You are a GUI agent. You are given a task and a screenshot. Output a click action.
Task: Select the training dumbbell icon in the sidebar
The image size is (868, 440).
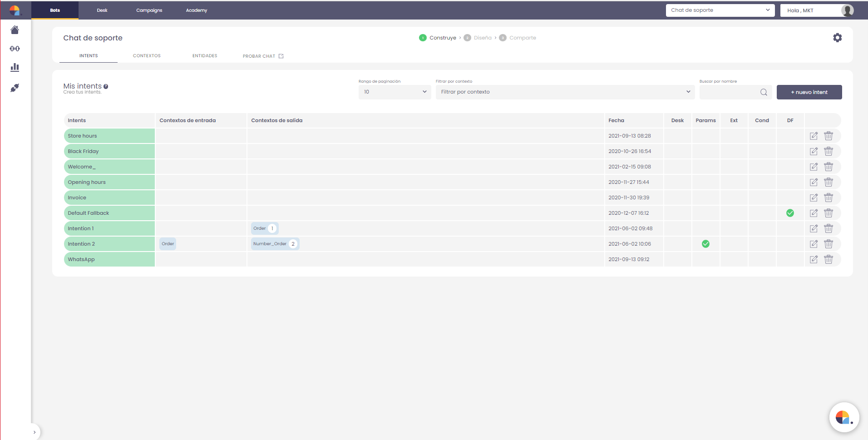(x=15, y=48)
